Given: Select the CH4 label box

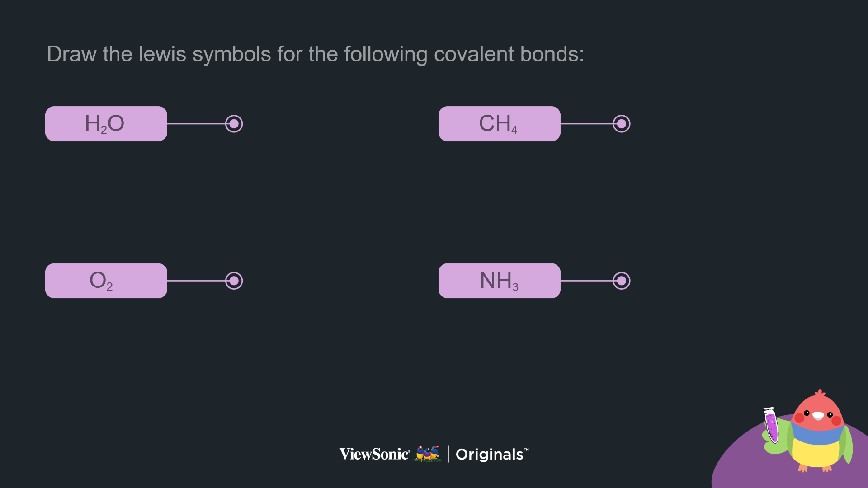Looking at the screenshot, I should click(x=499, y=124).
